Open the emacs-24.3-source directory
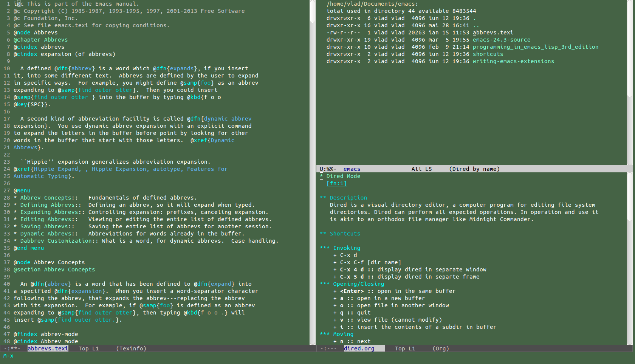 (x=501, y=40)
